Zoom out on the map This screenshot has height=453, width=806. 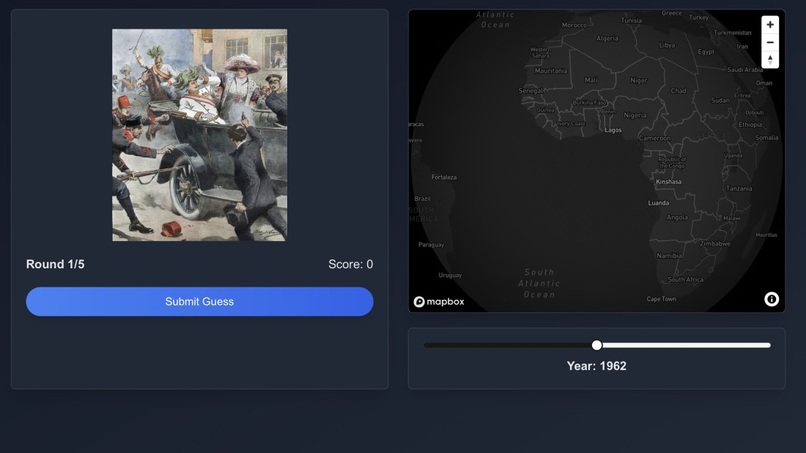(x=770, y=42)
